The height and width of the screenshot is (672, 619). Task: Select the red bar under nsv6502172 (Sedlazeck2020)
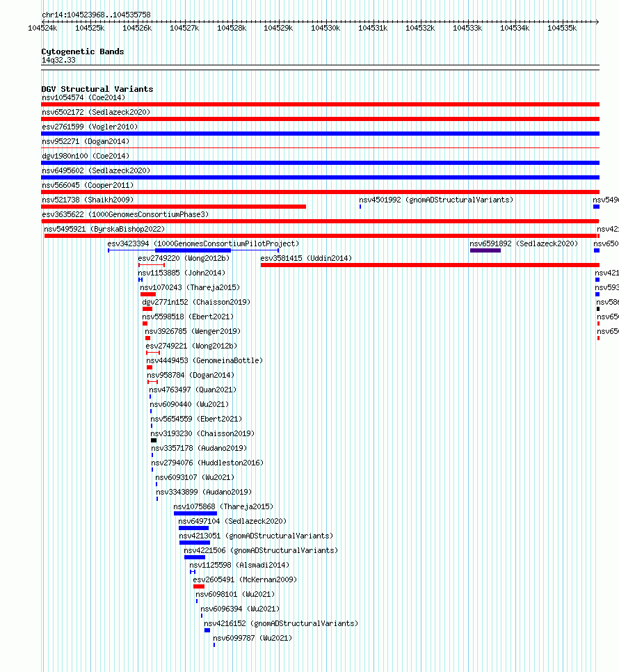coord(320,119)
